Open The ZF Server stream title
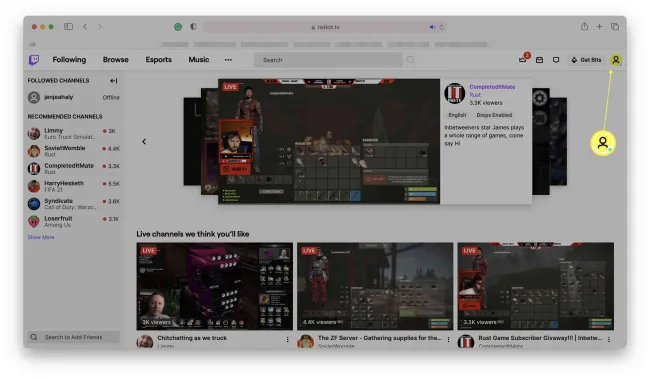650x379 pixels. (x=379, y=338)
